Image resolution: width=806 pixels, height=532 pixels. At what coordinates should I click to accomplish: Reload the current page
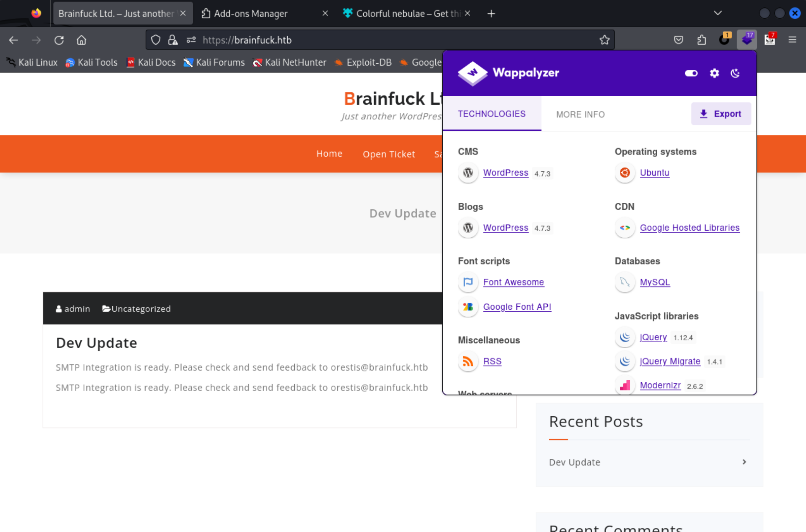59,40
